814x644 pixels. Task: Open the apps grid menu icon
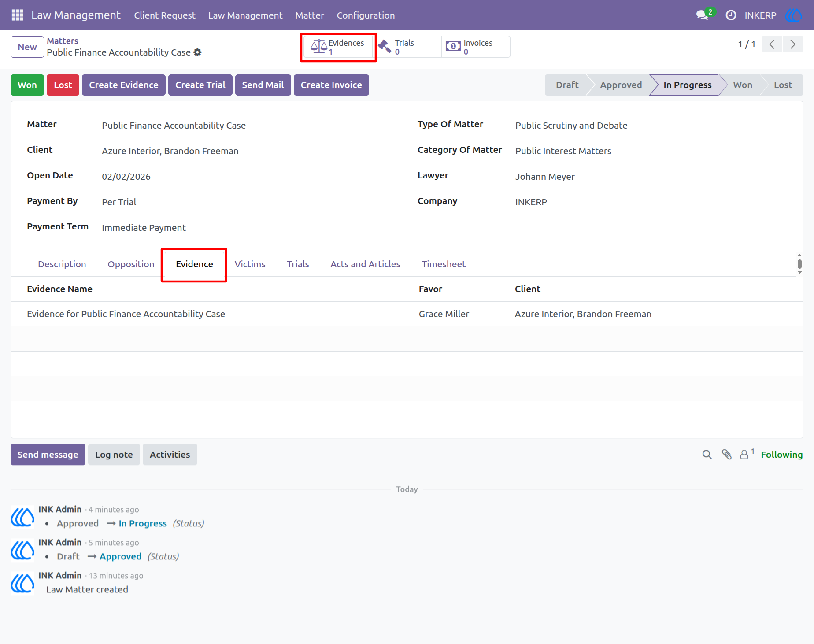(17, 15)
